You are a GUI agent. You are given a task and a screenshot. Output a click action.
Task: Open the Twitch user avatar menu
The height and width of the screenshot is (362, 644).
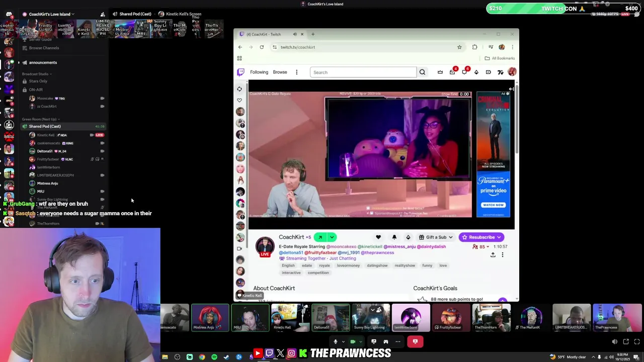(512, 72)
